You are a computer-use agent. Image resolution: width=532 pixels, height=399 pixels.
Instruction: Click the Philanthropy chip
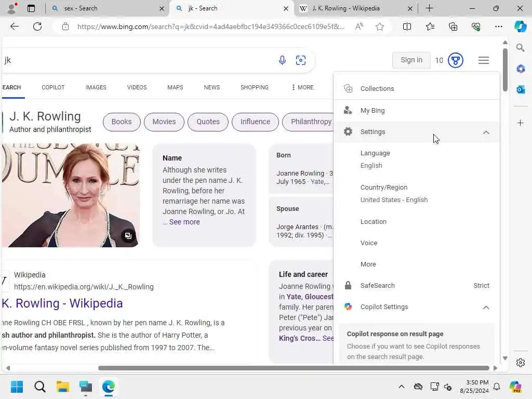[x=309, y=122]
